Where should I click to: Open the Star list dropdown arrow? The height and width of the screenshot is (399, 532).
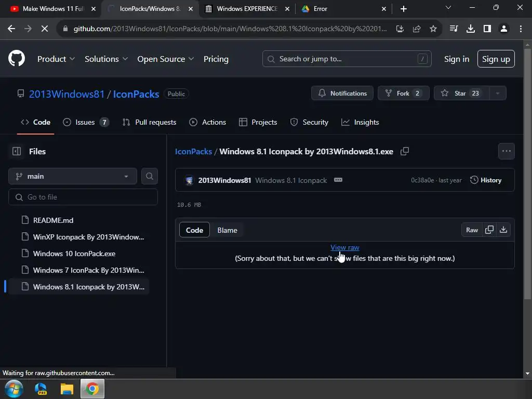(x=497, y=94)
